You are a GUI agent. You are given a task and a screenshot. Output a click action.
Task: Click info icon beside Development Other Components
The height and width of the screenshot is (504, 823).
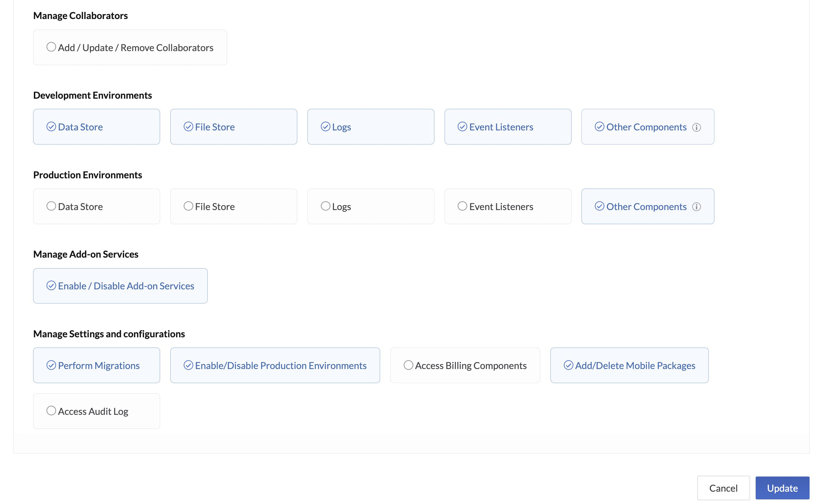pos(696,127)
